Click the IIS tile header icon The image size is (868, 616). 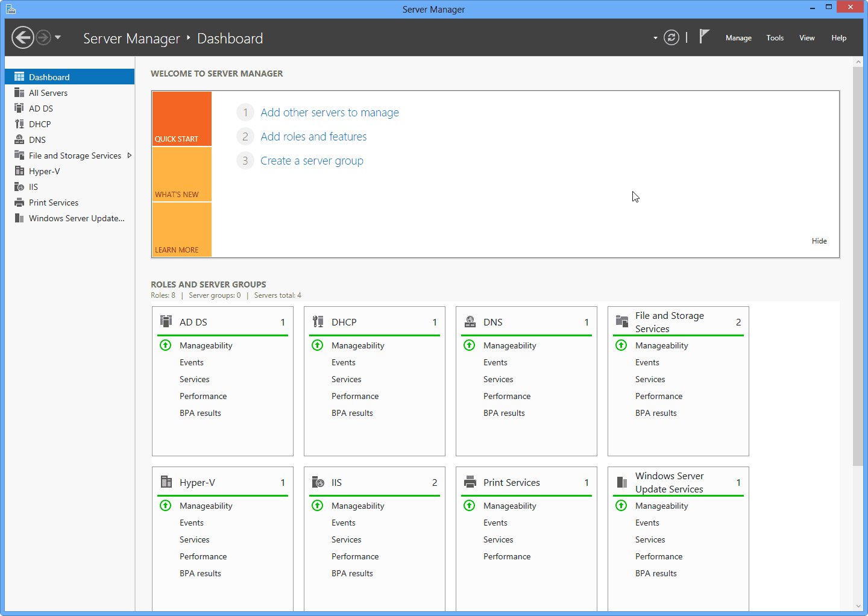click(318, 482)
